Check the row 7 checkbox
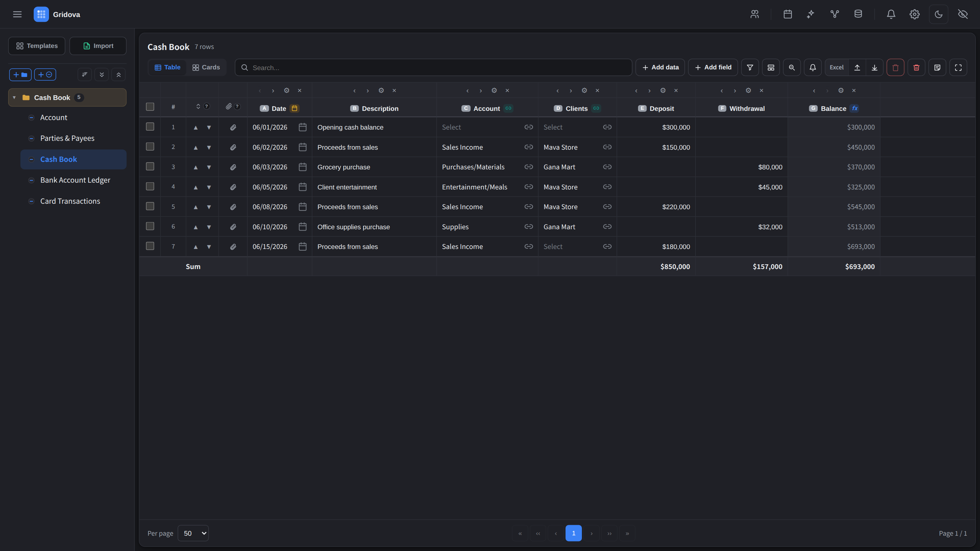Viewport: 980px width, 551px height. pyautogui.click(x=150, y=246)
